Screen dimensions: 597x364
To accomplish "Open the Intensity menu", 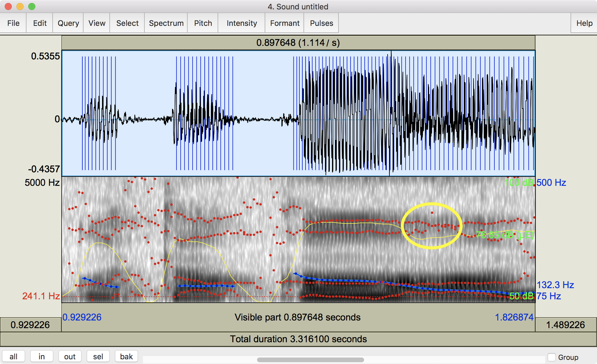I will click(242, 23).
